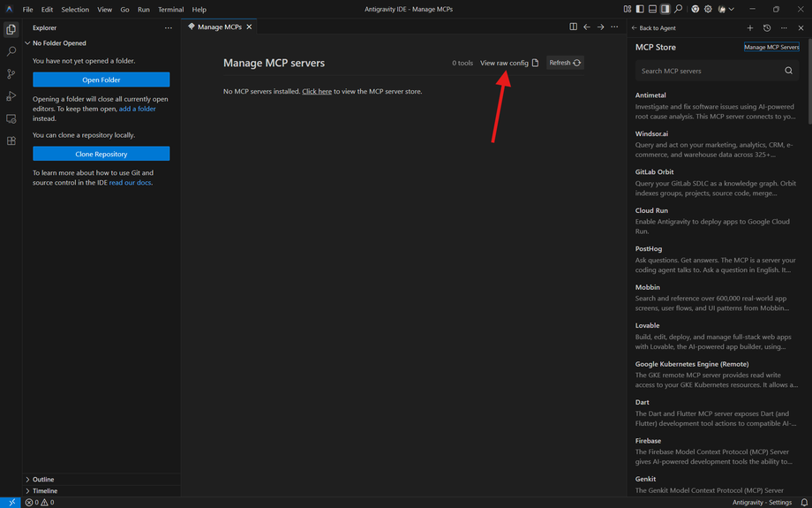Open the Terminal menu
Image resolution: width=812 pixels, height=508 pixels.
pos(171,10)
